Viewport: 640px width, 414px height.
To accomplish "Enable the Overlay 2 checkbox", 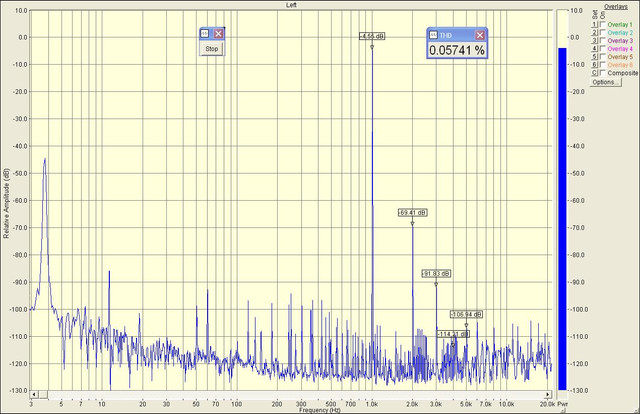I will click(x=602, y=33).
